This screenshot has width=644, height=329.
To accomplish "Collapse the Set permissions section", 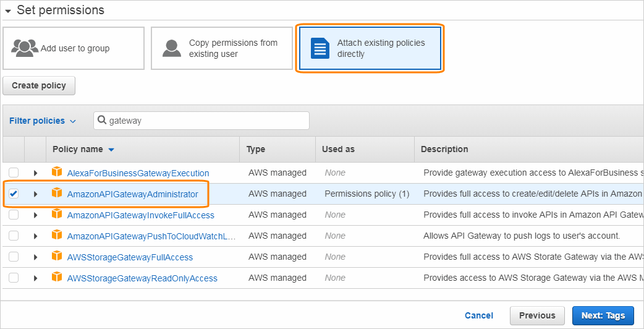I will point(8,11).
